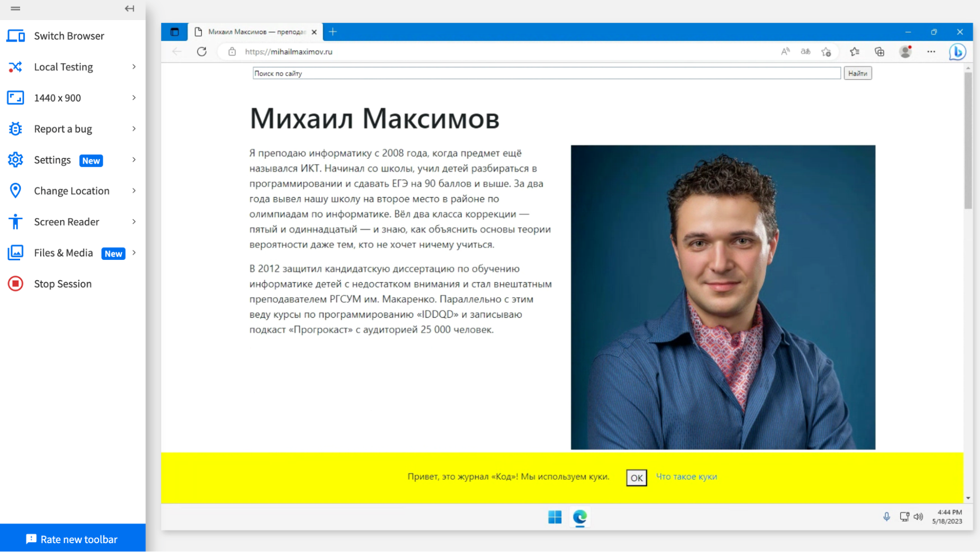Expand the 1440 x 900 resolution options
This screenshot has width=980, height=552.
[133, 98]
